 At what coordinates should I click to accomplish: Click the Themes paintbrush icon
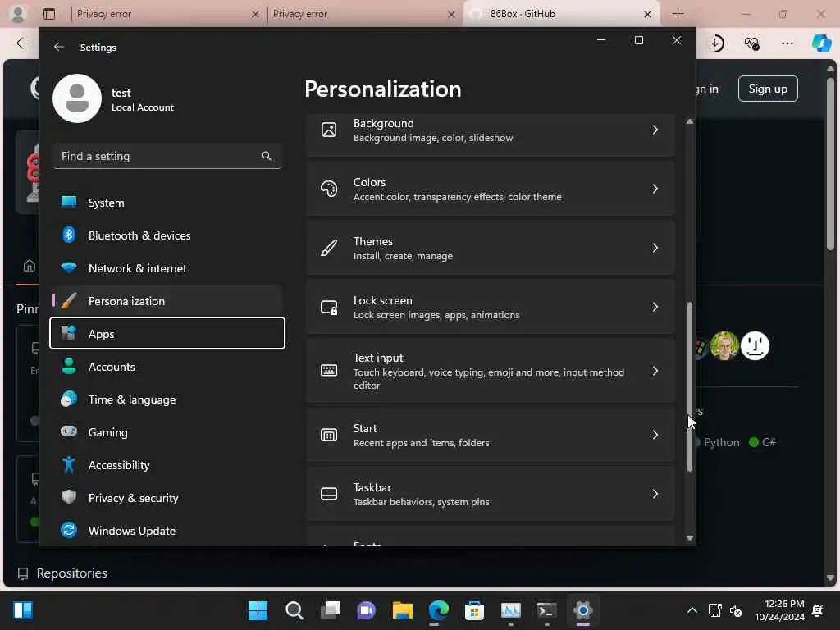[329, 248]
